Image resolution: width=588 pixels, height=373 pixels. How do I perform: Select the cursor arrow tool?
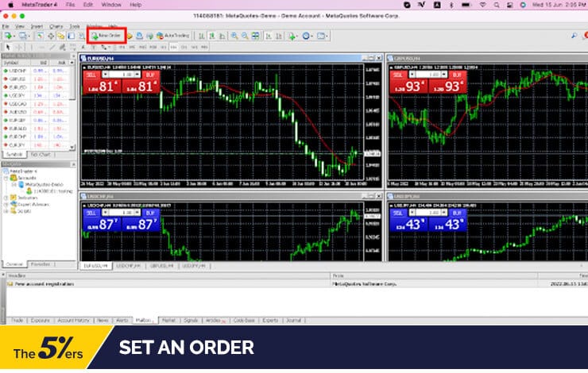point(7,47)
